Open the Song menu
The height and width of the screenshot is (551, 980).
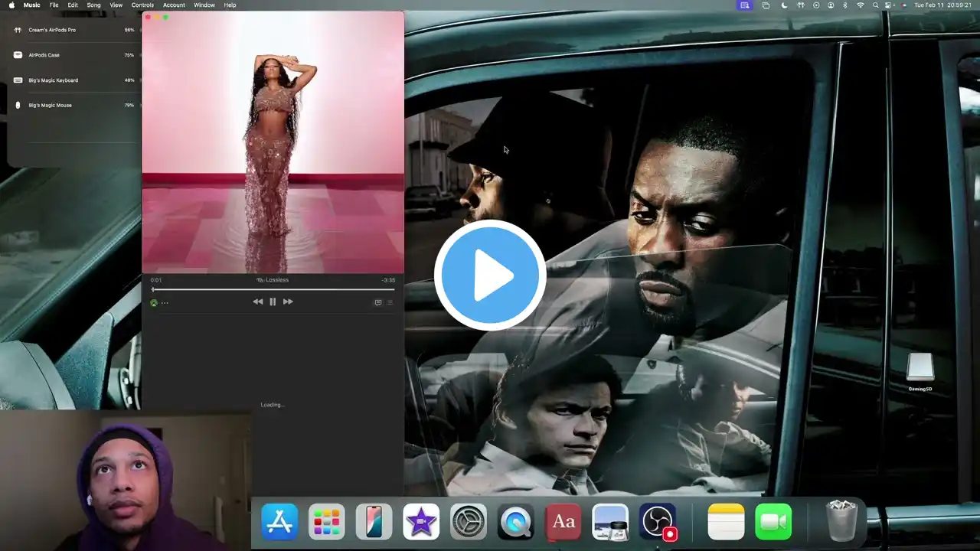pyautogui.click(x=93, y=5)
